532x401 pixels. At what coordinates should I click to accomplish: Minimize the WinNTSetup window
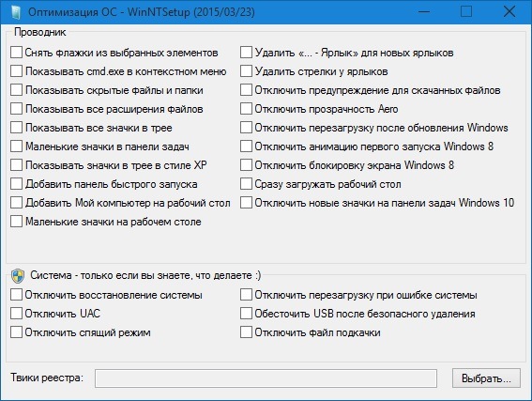pos(424,12)
